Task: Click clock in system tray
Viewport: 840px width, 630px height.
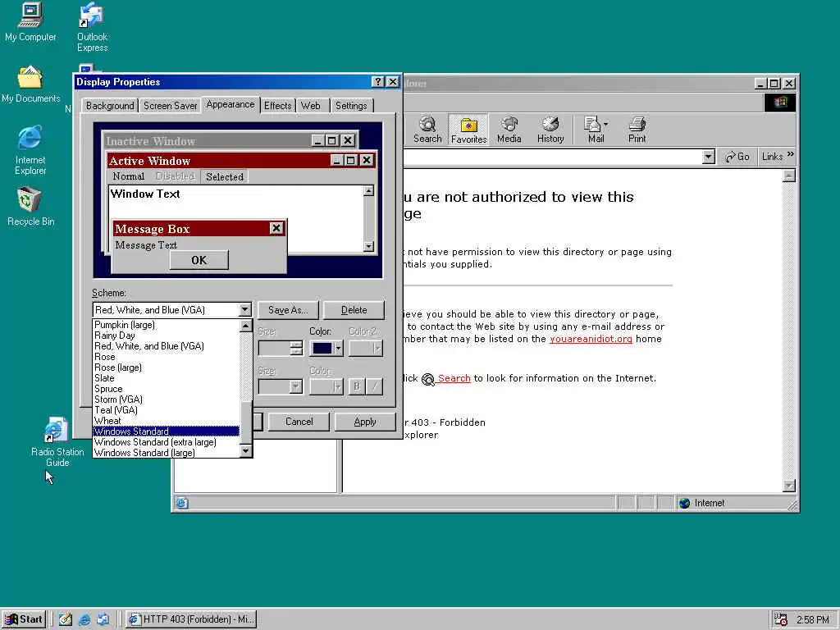Action: (813, 620)
